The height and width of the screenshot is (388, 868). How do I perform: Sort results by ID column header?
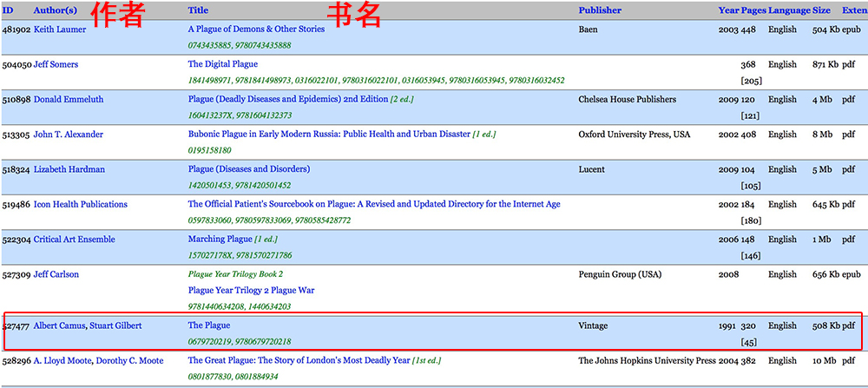(x=8, y=10)
